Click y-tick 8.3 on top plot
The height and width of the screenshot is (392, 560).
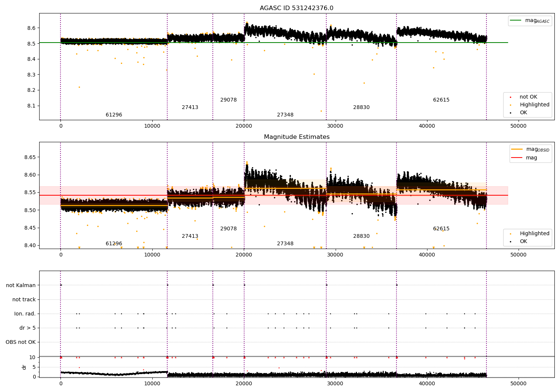click(31, 75)
